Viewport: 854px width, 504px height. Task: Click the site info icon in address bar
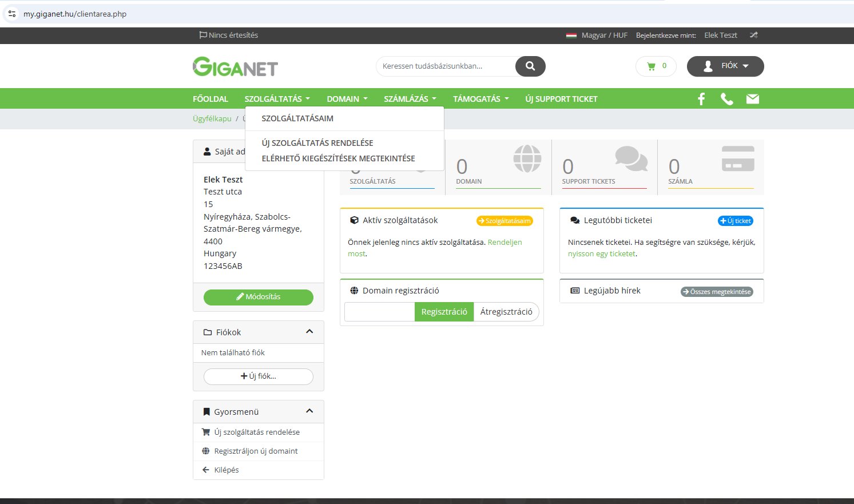tap(12, 14)
